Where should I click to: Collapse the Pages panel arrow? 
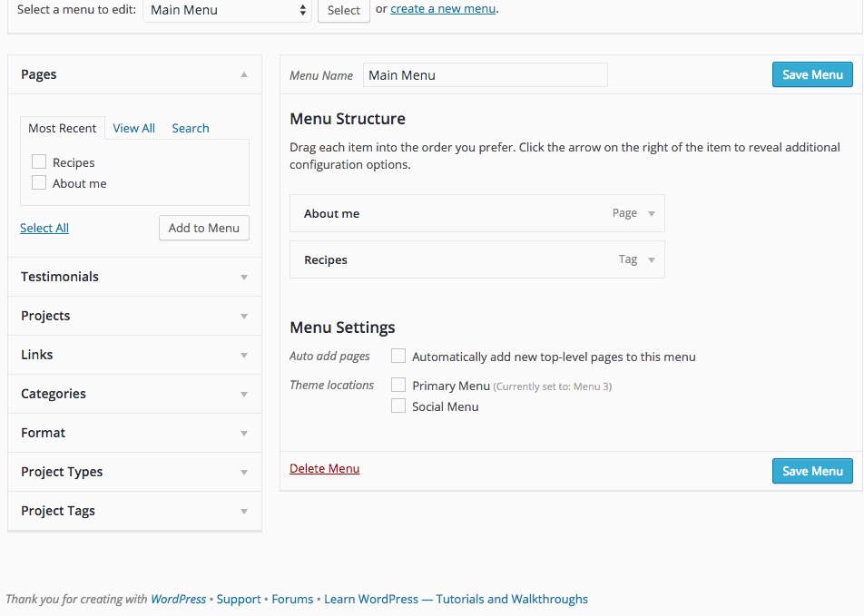coord(243,75)
